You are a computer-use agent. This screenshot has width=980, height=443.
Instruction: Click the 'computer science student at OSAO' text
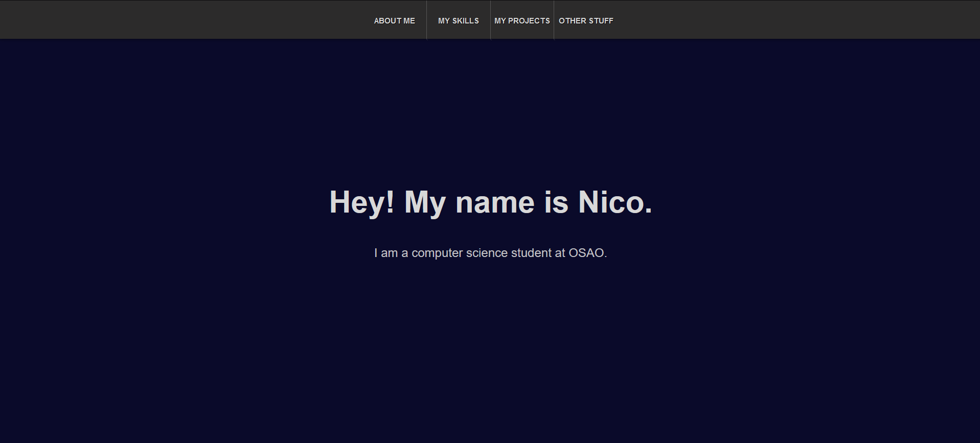pos(508,253)
